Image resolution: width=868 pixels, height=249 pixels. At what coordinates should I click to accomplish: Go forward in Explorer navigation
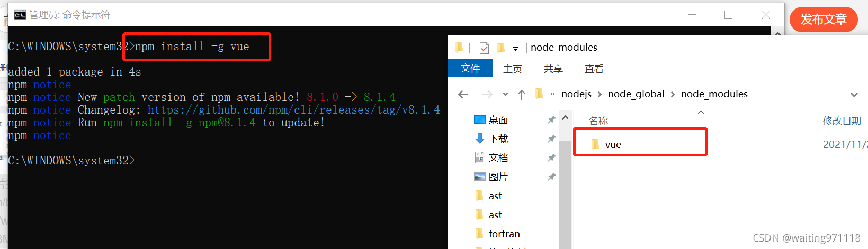tap(487, 95)
